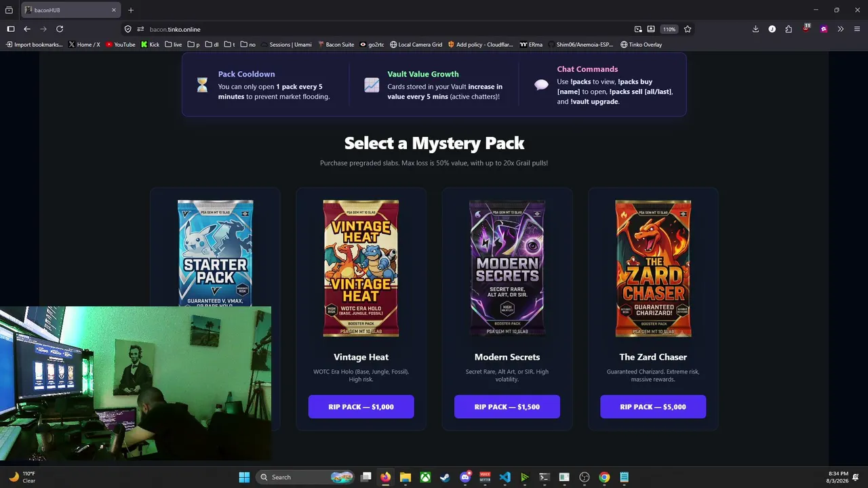This screenshot has width=868, height=488.
Task: Open the Shim06/Anemoia-ESP bookmark
Action: [x=581, y=45]
